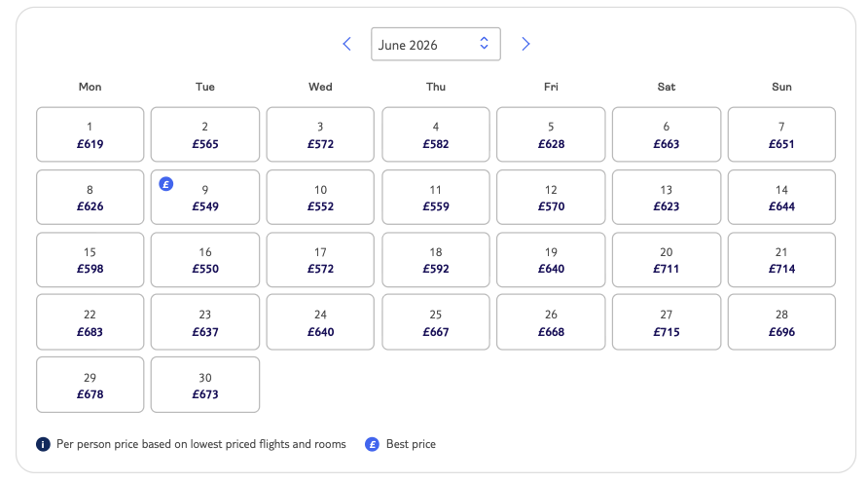This screenshot has height=483, width=868.
Task: Click the info icon beside per person price
Action: pos(43,444)
